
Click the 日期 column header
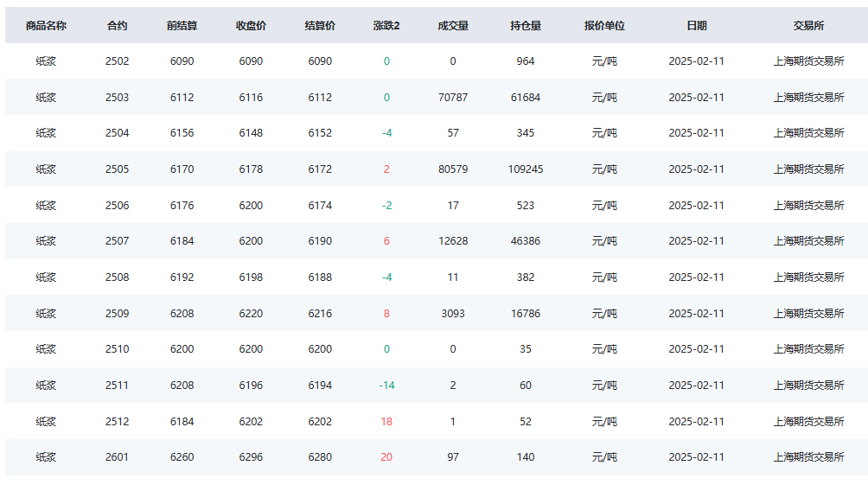697,25
